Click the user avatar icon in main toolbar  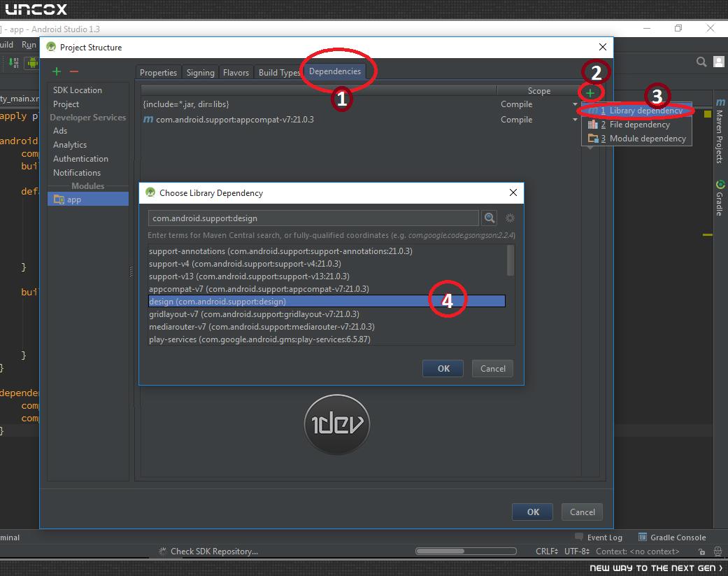pyautogui.click(x=719, y=62)
